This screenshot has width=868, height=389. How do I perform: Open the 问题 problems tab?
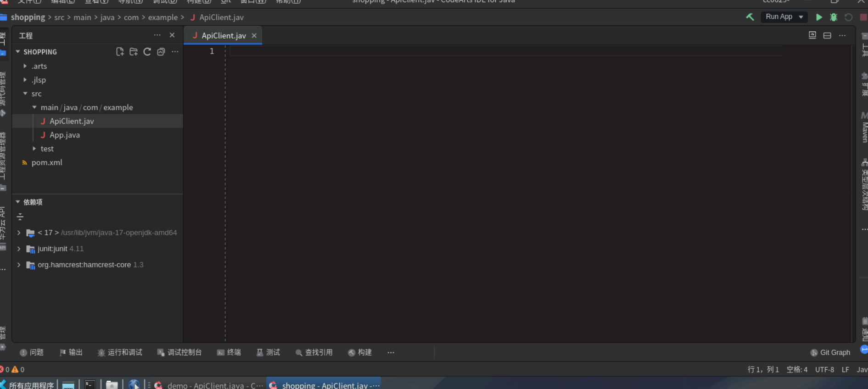(32, 352)
